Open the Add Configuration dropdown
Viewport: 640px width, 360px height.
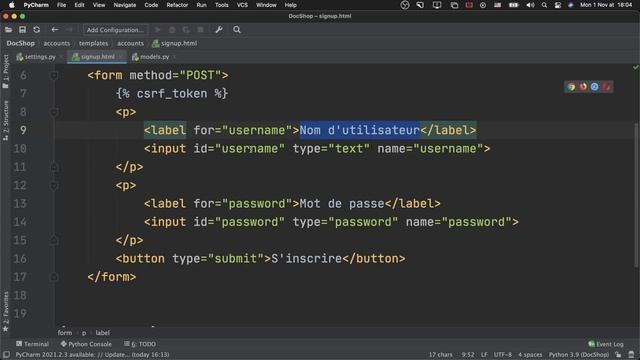pyautogui.click(x=115, y=30)
